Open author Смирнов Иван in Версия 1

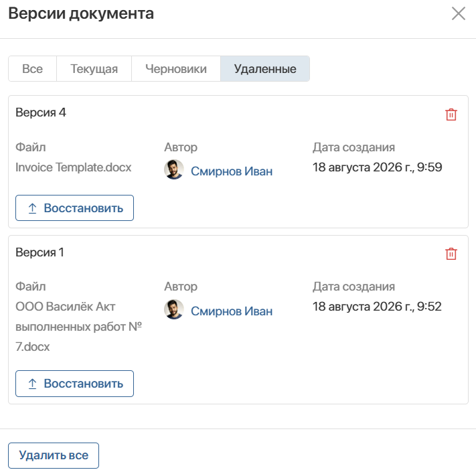pos(232,311)
